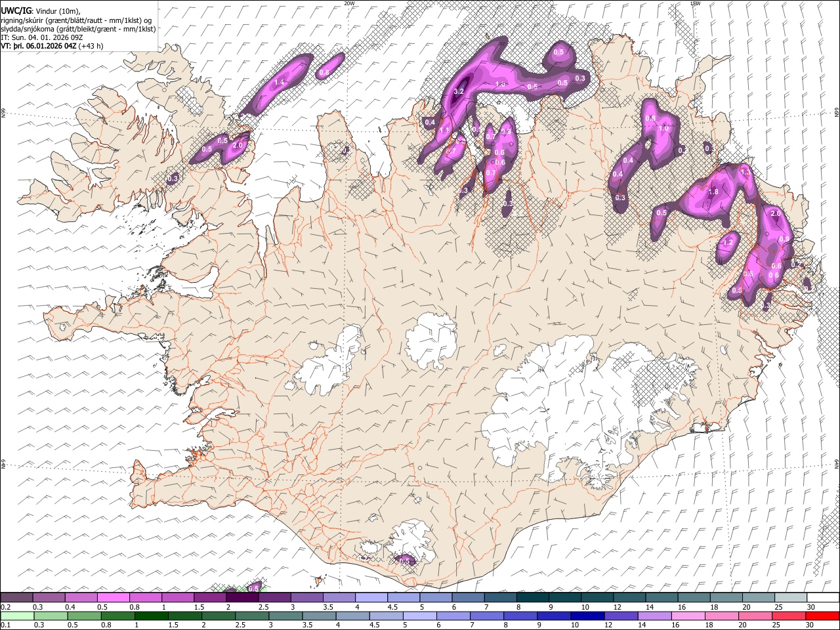This screenshot has height=630, width=840.
Task: Click the 1.4 snowfall value offshore northwest
Action: pyautogui.click(x=279, y=82)
